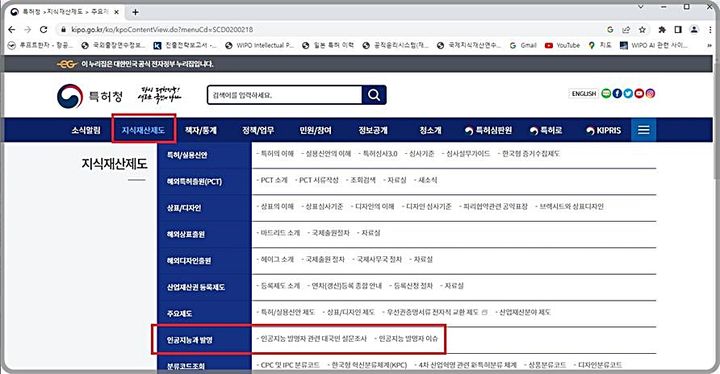The height and width of the screenshot is (374, 720).
Task: Open the 마드리드 소개 link
Action: tap(279, 233)
